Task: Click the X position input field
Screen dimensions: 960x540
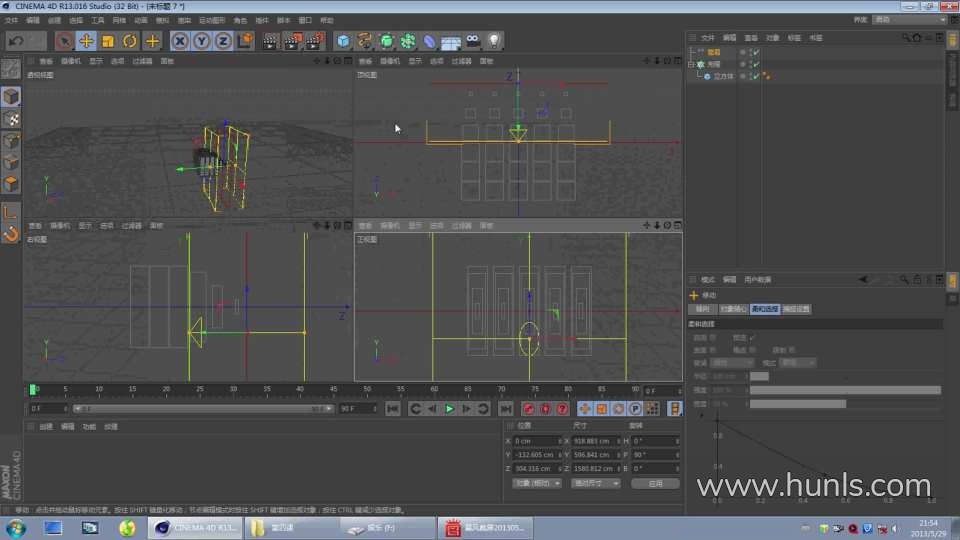Action: tap(537, 440)
